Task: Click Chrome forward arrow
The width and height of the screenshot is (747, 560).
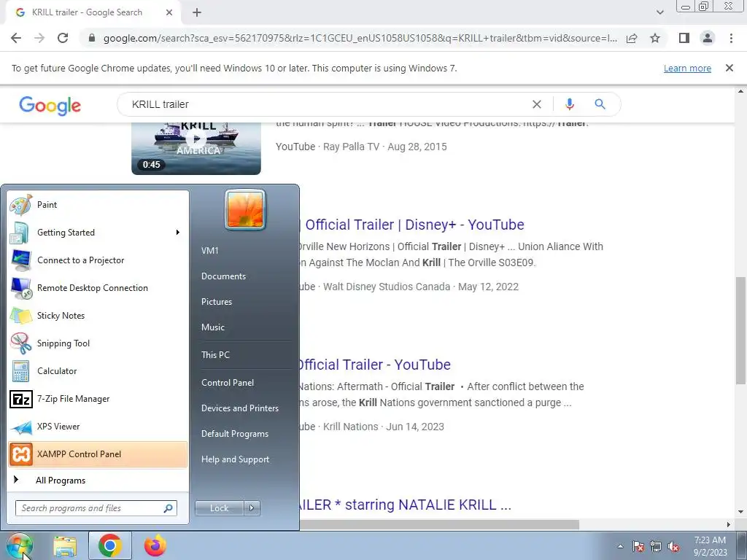Action: click(39, 38)
